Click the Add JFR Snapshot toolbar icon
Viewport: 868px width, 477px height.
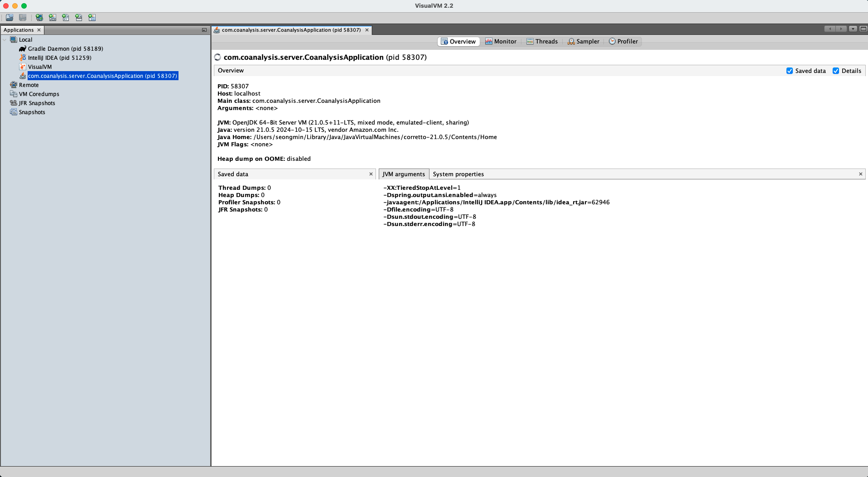(x=79, y=18)
